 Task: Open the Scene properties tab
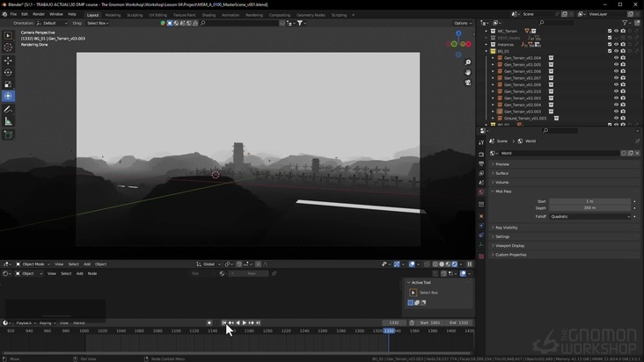point(481,183)
